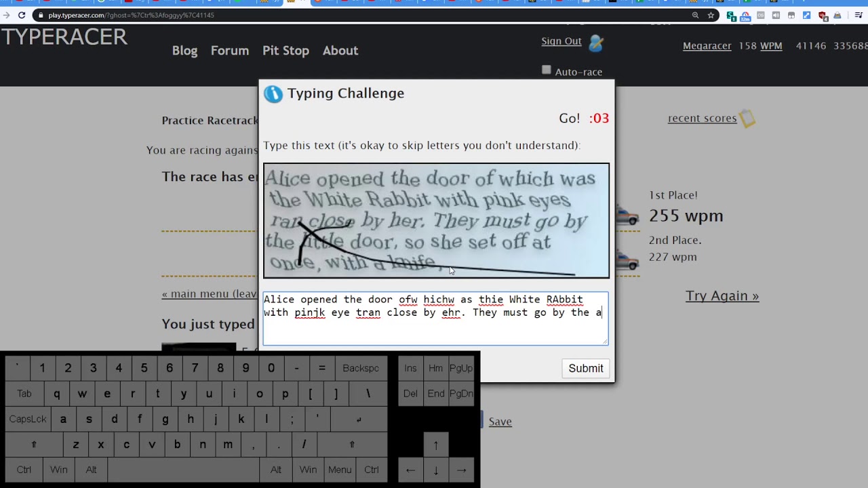
Task: Click the right Ctrl key on the on-screen keyboard
Action: pos(372,470)
